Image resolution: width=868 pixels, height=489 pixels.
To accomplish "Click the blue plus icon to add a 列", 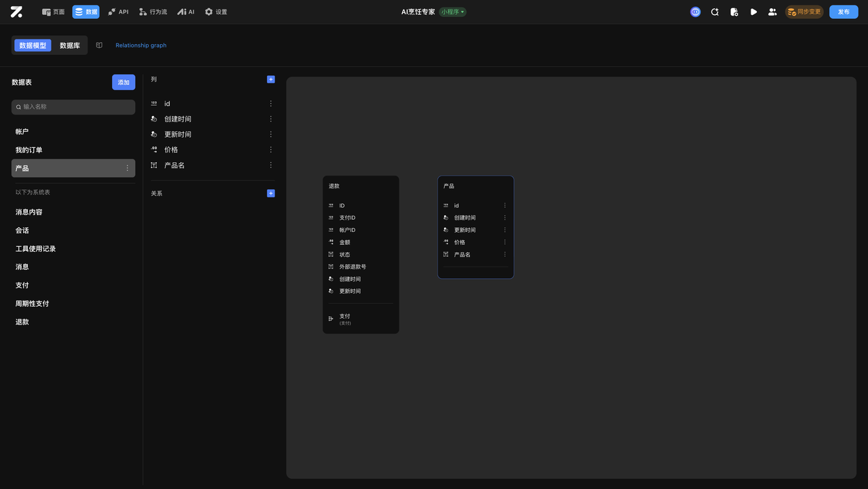I will pyautogui.click(x=271, y=79).
